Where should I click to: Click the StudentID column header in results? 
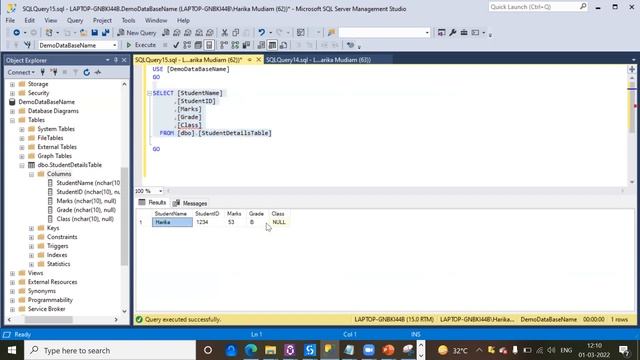pos(207,213)
